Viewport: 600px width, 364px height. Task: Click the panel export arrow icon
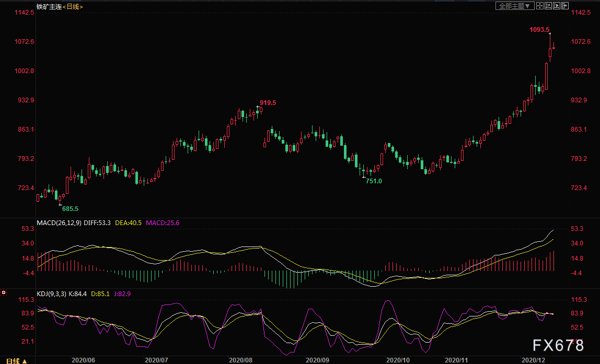[x=565, y=6]
